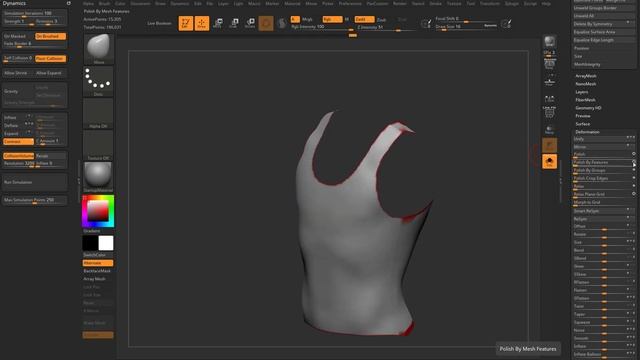Toggle the CollisionVolume button
Screen dimensions: 640x360
[x=18, y=156]
